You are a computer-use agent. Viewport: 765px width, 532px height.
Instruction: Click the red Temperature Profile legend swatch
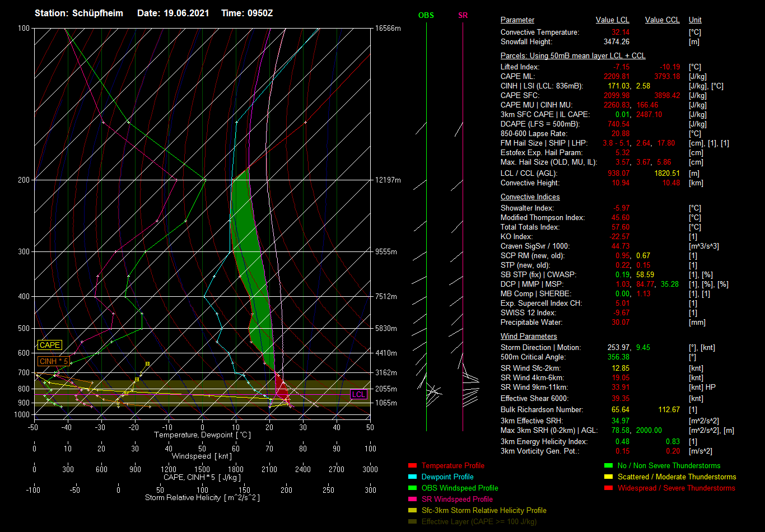[413, 466]
